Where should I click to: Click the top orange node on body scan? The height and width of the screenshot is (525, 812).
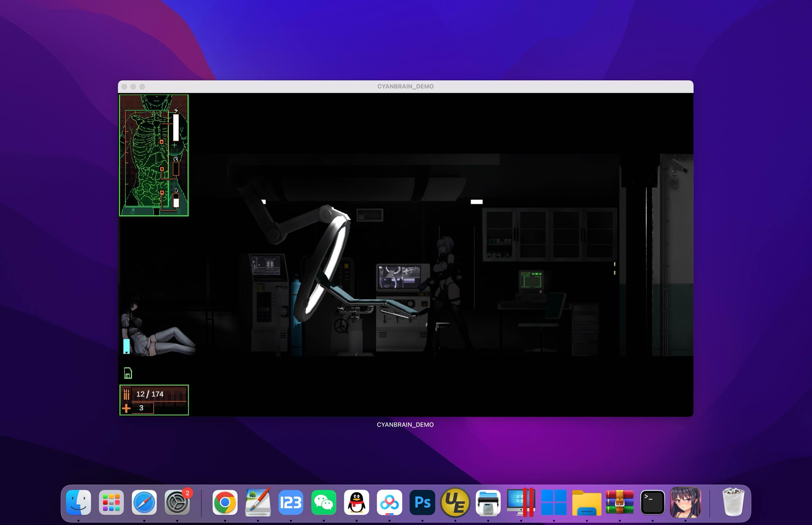tap(162, 142)
